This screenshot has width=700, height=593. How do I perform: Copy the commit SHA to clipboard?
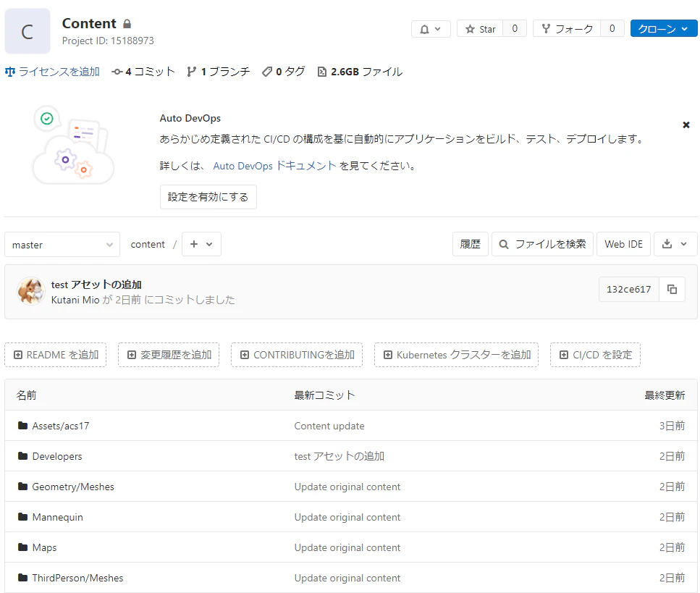coord(672,290)
